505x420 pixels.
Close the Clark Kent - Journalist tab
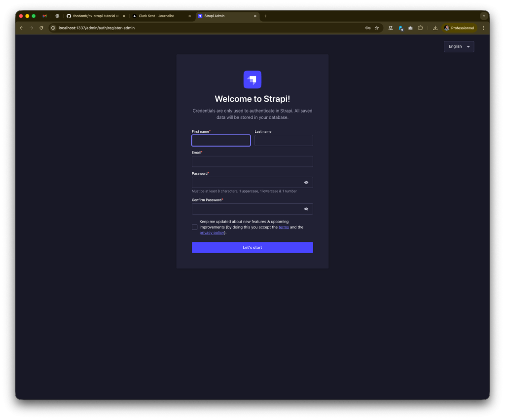[189, 16]
